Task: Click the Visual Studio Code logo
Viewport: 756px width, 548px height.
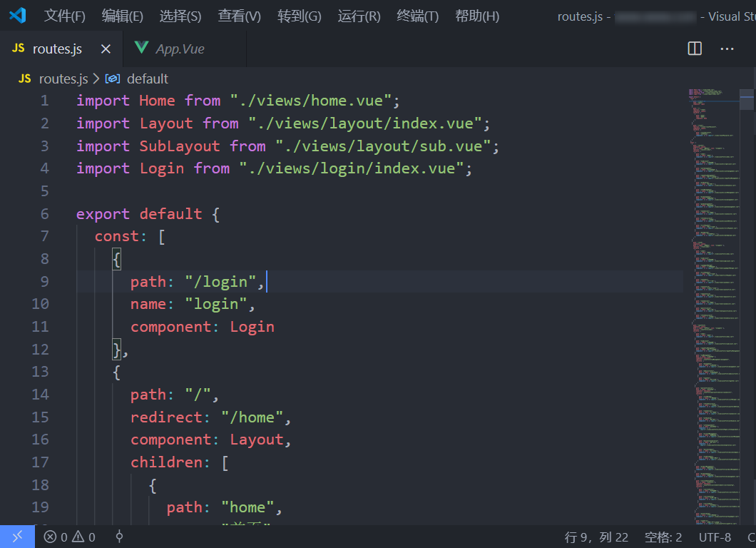Action: pos(16,16)
